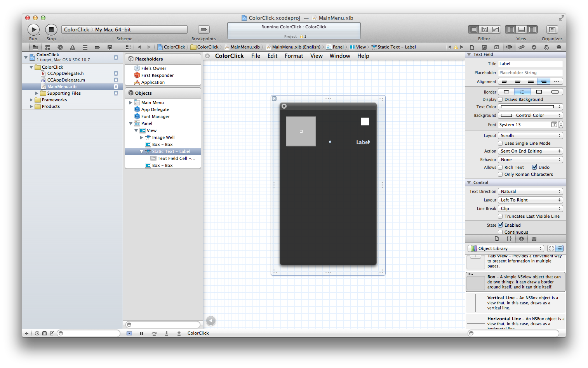Open the Organizer window
Image resolution: width=588 pixels, height=368 pixels.
(552, 30)
